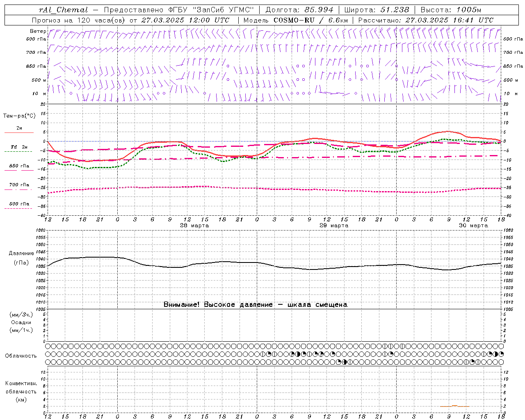Select the 'Предоставлено ФГБУ ЗапСиб УГМС' provider text
Viewport: 525px width, 420px height.
[x=179, y=10]
